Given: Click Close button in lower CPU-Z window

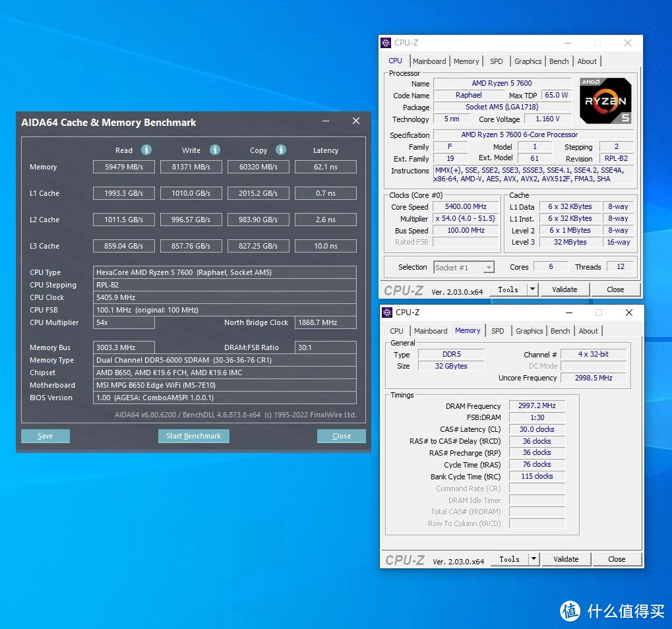Looking at the screenshot, I should pos(617,558).
